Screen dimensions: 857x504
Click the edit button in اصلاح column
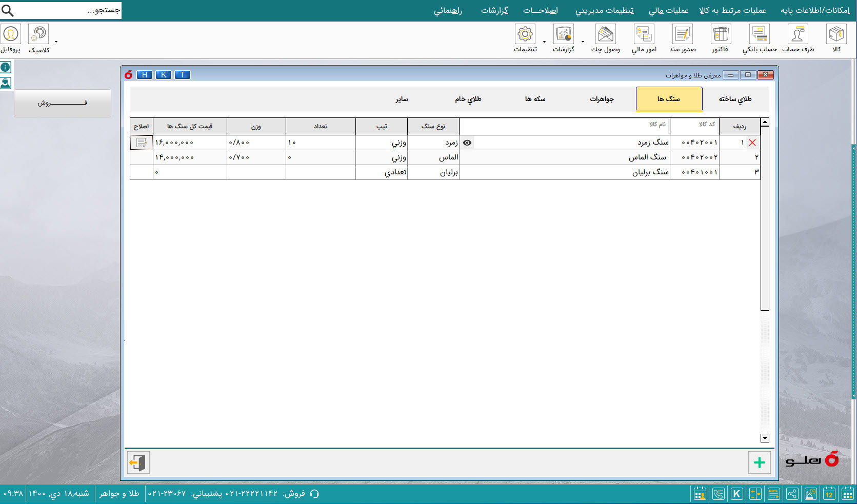141,143
